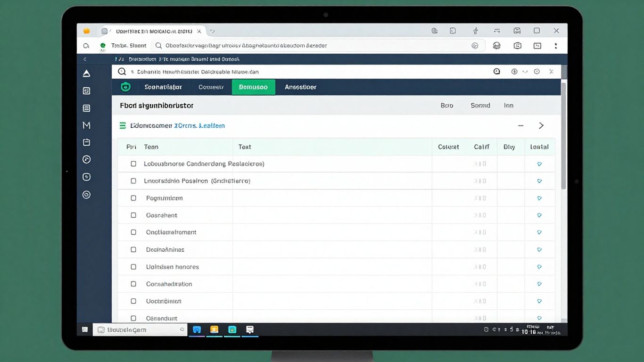Open Loatal dropdown arrow in Gosrahent row
The image size is (644, 362).
(539, 215)
